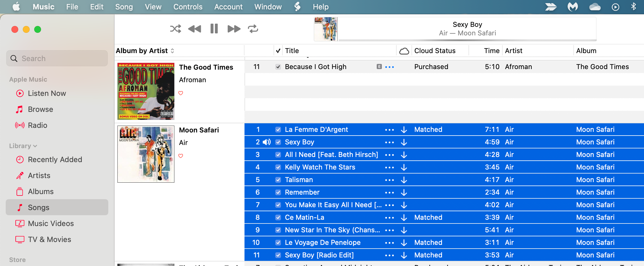Uncheck Because I Got High checkbox
The image size is (644, 266).
click(x=278, y=67)
